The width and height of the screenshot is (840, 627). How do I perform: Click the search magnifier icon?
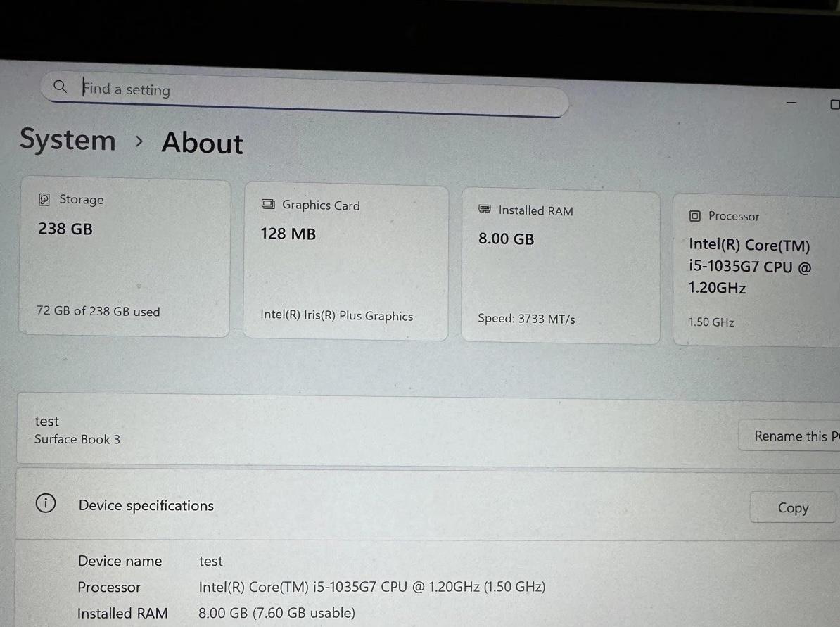tap(60, 87)
